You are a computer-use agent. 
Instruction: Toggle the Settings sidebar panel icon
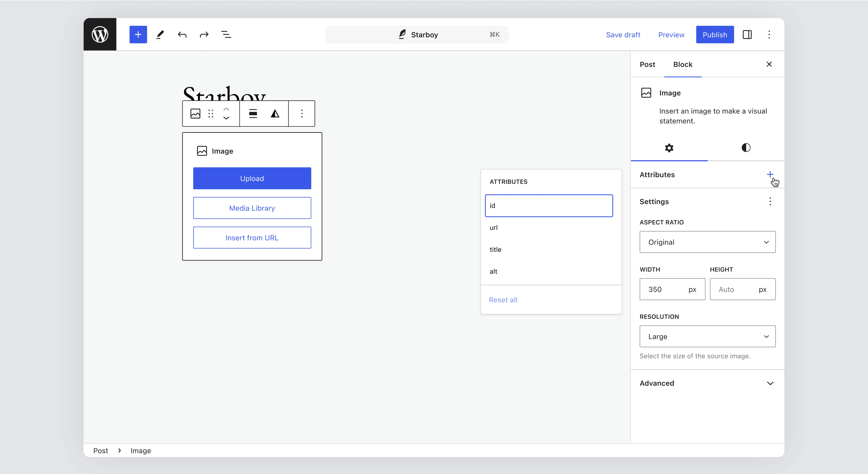(x=747, y=34)
